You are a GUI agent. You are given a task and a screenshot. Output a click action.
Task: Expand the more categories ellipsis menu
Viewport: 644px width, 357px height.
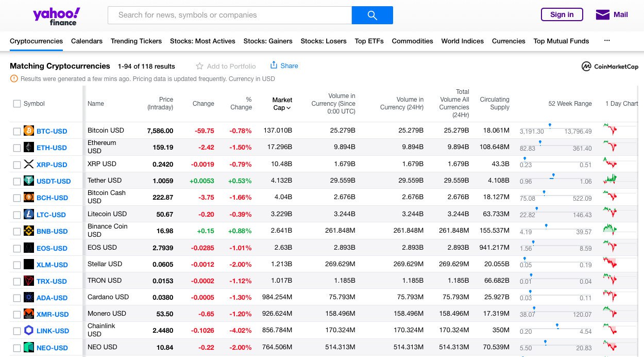(606, 41)
